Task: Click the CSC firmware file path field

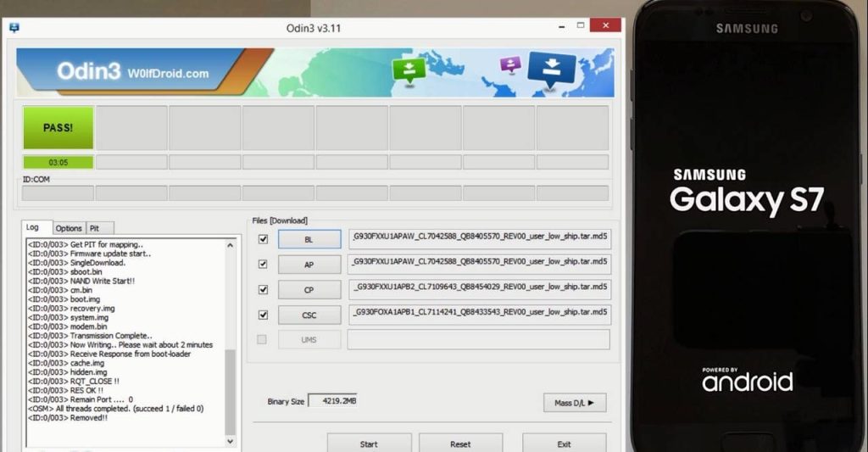Action: click(480, 315)
